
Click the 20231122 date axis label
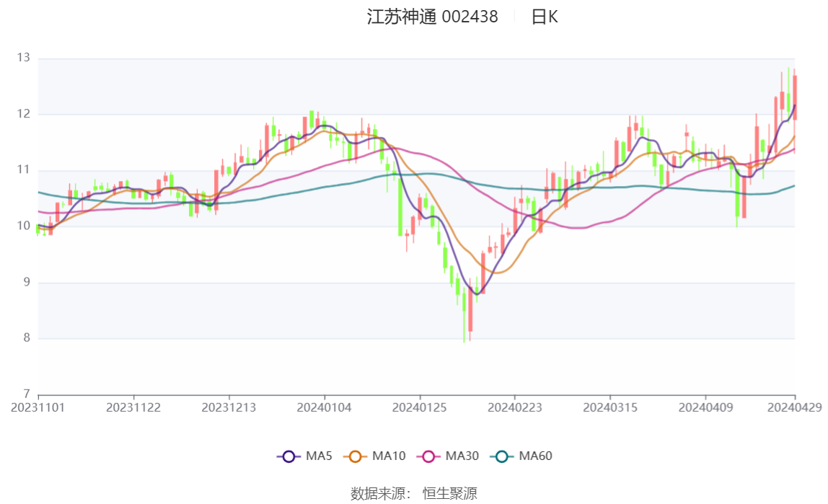[133, 407]
